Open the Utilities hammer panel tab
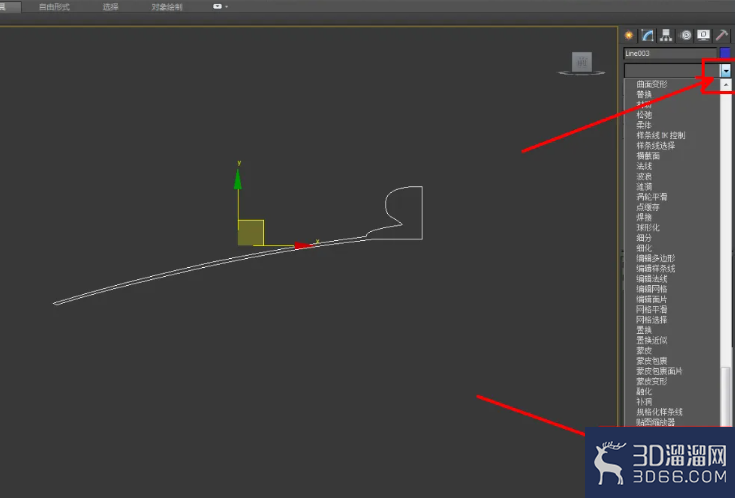Image resolution: width=735 pixels, height=498 pixels. tap(722, 36)
